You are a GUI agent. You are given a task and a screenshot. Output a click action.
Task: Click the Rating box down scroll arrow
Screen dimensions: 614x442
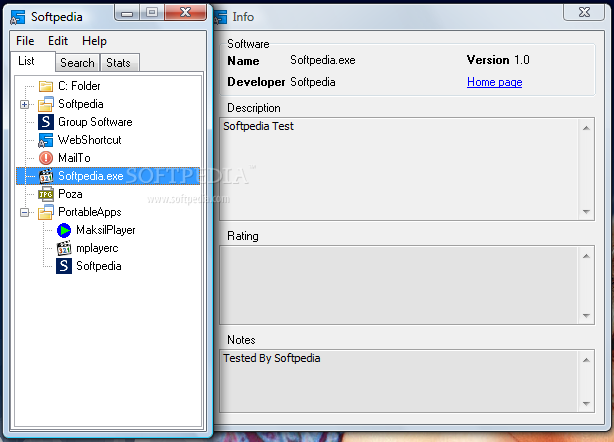[586, 316]
